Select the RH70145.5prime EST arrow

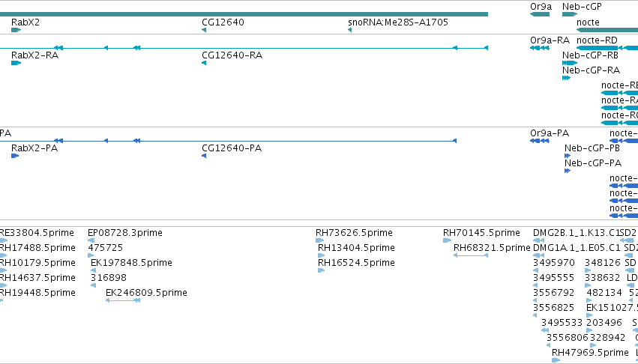click(447, 240)
